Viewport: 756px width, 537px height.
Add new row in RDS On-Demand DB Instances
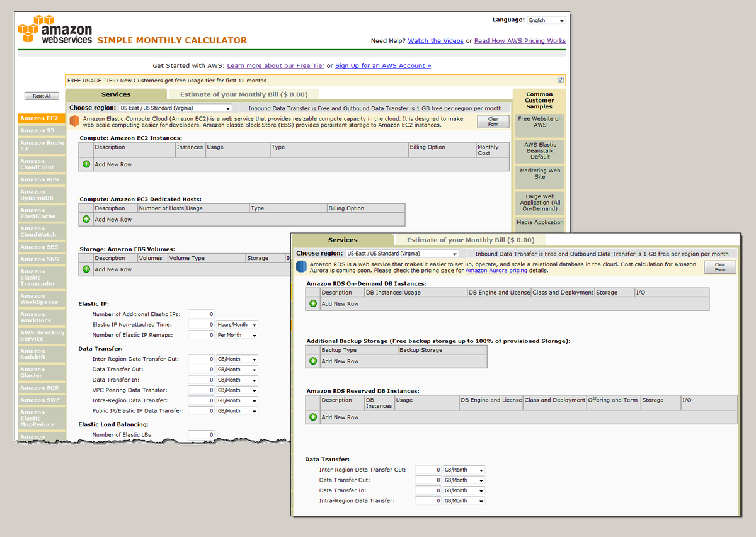[x=313, y=303]
